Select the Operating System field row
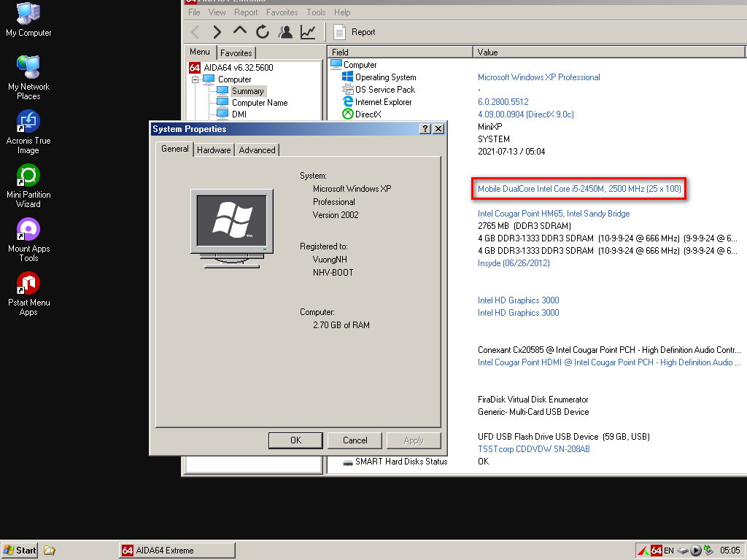Viewport: 747px width, 560px height. (379, 77)
